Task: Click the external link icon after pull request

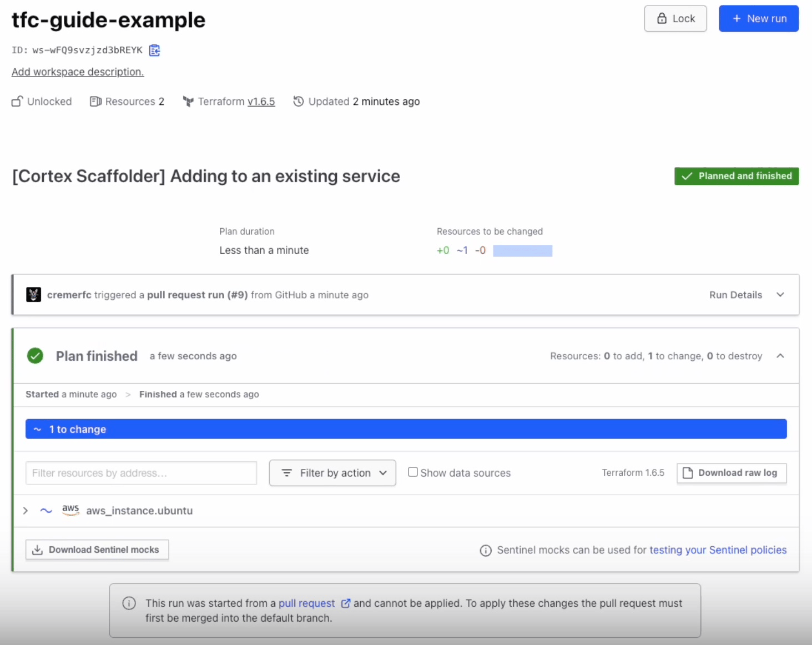Action: [x=345, y=603]
